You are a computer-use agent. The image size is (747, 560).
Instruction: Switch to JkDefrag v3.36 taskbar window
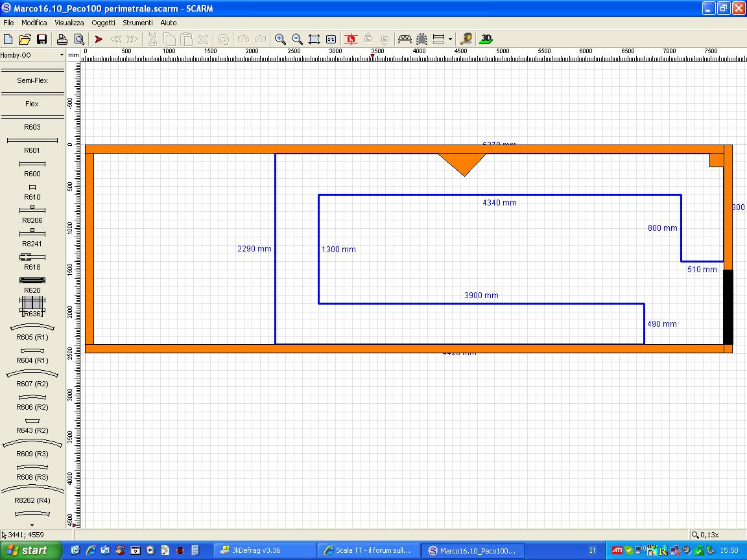pyautogui.click(x=264, y=550)
